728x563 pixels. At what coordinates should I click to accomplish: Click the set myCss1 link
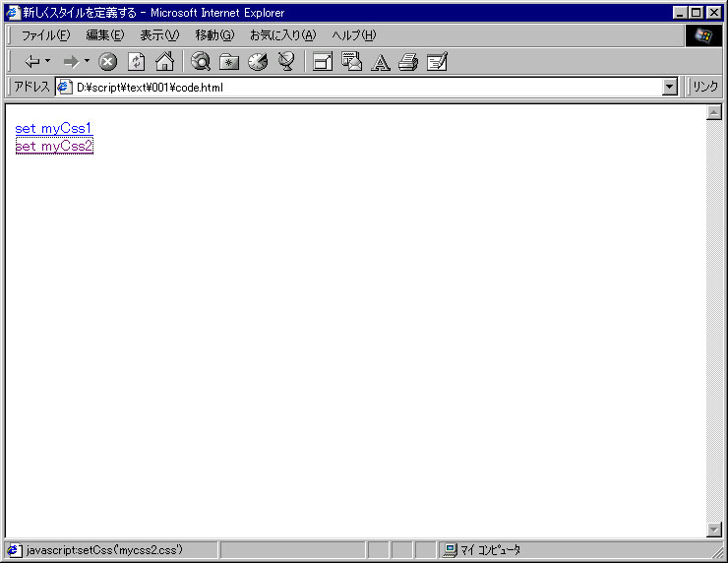pos(54,129)
